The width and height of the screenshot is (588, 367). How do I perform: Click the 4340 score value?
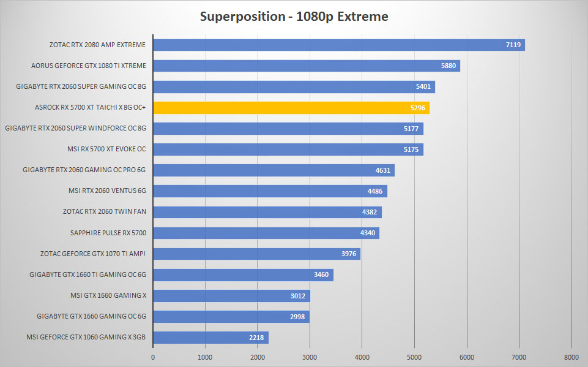pyautogui.click(x=368, y=233)
